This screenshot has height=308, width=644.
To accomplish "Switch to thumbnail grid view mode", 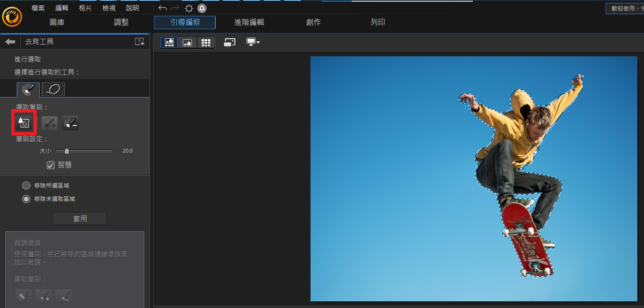I will pyautogui.click(x=205, y=43).
